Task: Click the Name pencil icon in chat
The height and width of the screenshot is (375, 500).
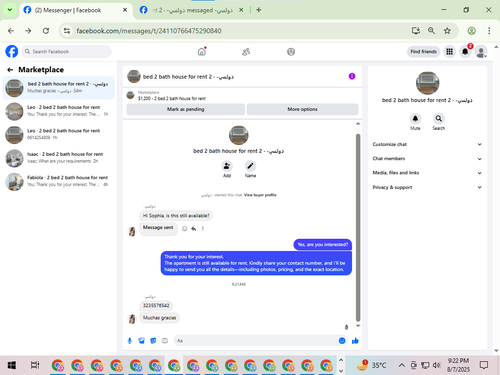Action: 250,166
